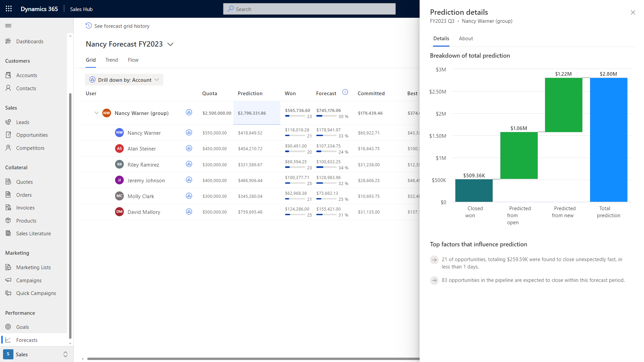
Task: Open prediction details icon for Alan Steiner
Action: click(x=189, y=148)
